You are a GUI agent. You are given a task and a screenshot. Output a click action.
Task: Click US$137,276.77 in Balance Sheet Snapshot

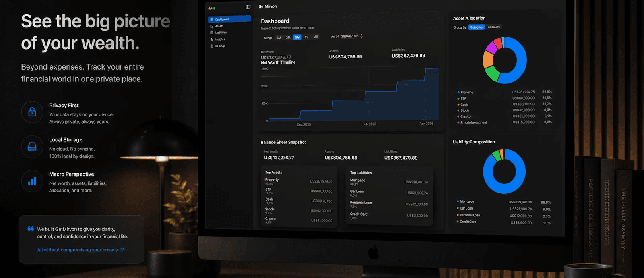click(x=279, y=158)
